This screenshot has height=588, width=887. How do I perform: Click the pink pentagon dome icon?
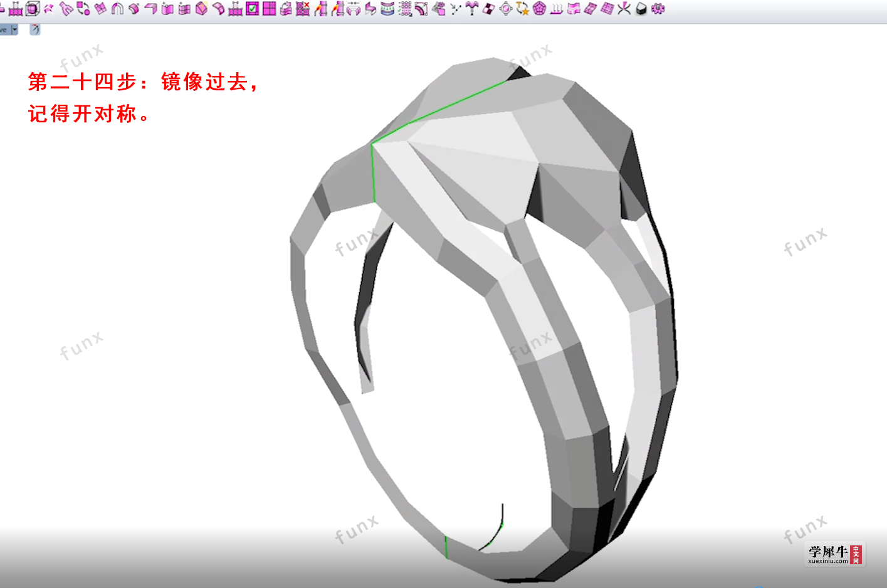539,9
